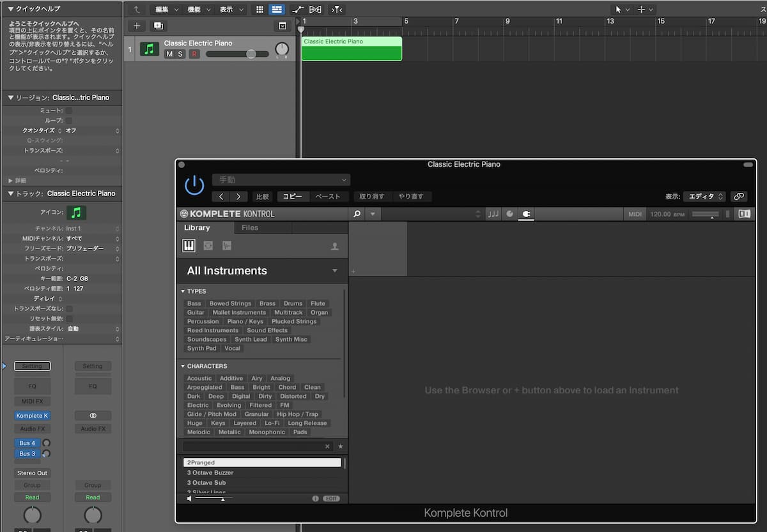Collapse the CHARACTERS section
Image resolution: width=767 pixels, height=532 pixels.
tap(183, 367)
